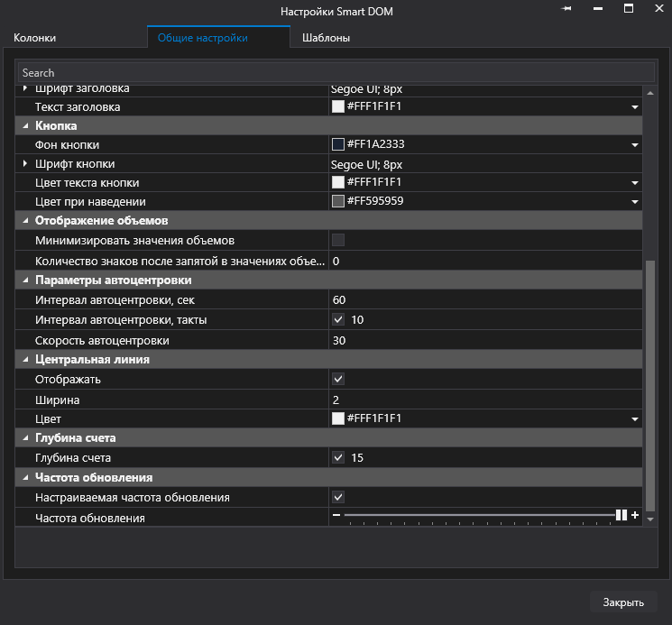Open Текст заголовка color dropdown
This screenshot has height=625, width=672.
coord(635,107)
